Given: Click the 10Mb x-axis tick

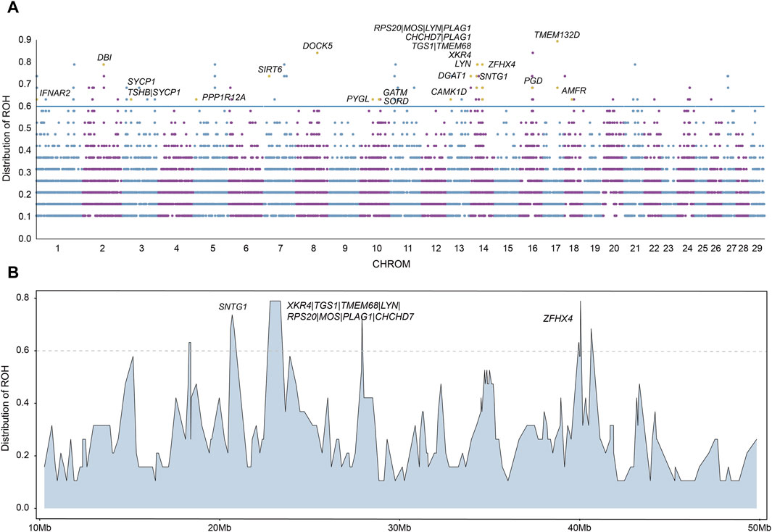Looking at the screenshot, I should (x=38, y=527).
